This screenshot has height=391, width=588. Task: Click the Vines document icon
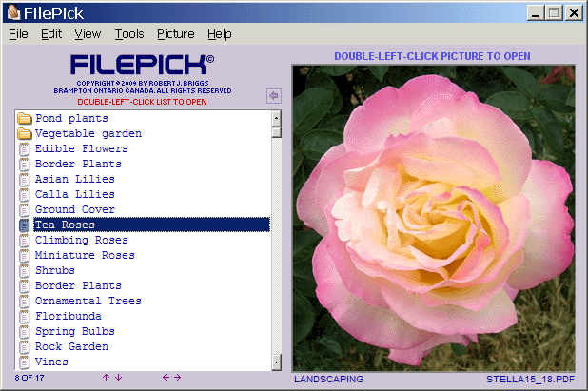(x=25, y=362)
